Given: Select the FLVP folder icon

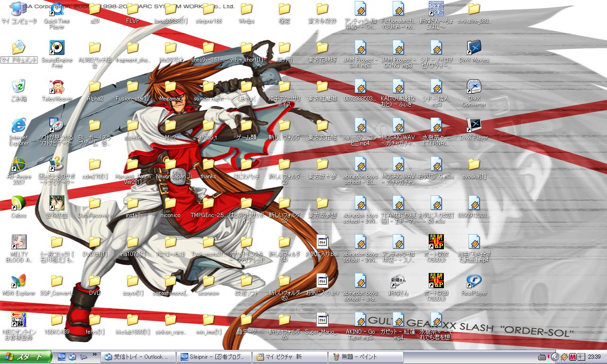Looking at the screenshot, I should (133, 14).
